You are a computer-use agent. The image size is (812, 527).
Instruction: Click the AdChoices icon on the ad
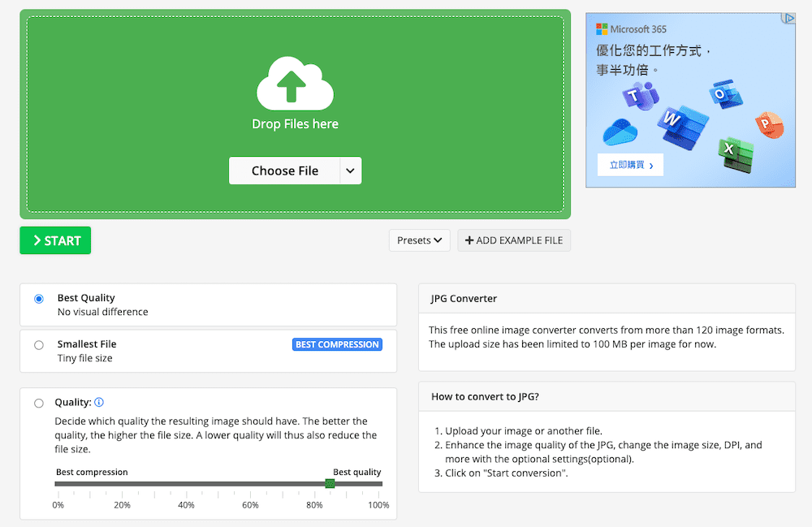788,19
